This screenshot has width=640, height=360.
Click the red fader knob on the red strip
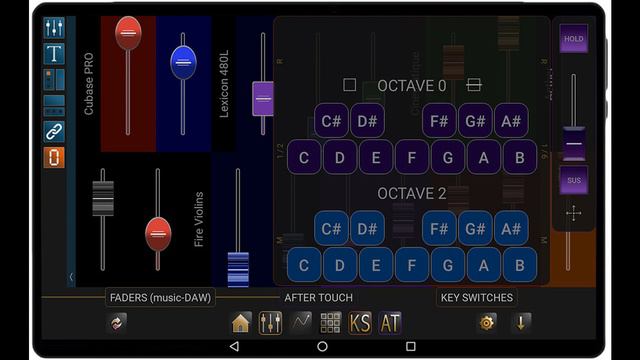tap(128, 33)
